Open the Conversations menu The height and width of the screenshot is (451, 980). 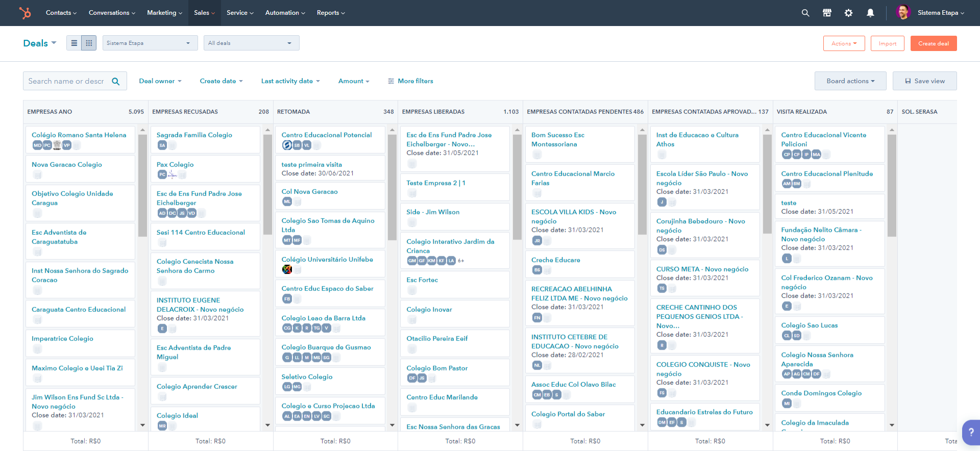[112, 13]
